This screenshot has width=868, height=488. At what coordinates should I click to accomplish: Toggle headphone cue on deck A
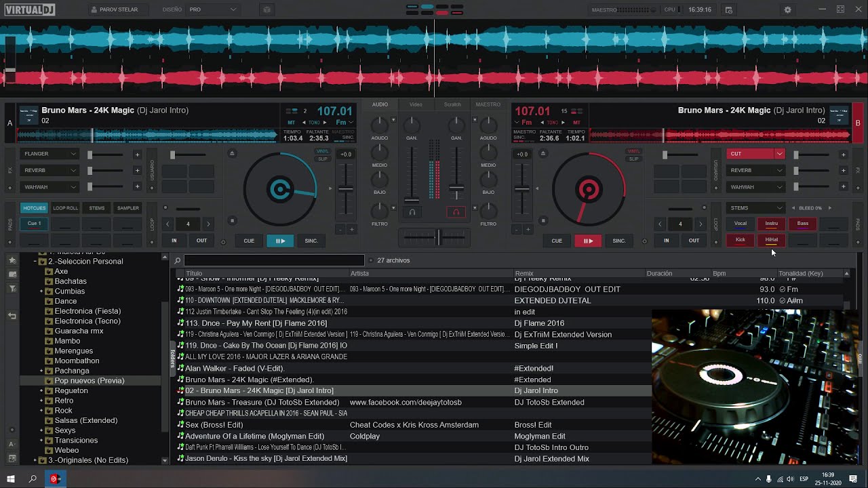(412, 212)
